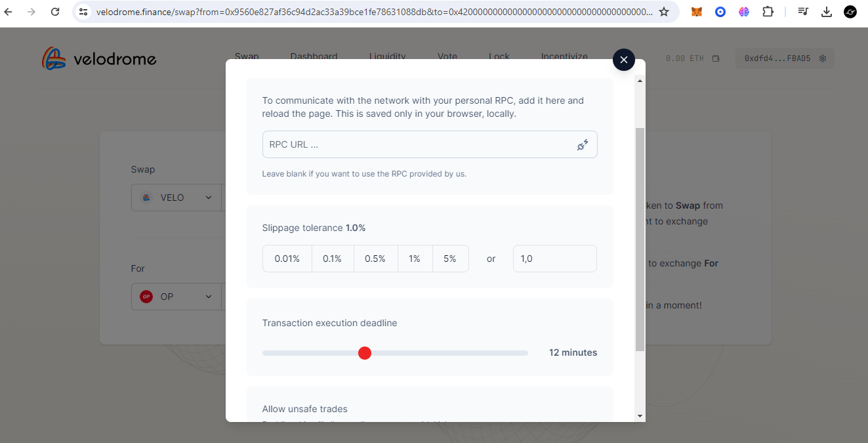The width and height of the screenshot is (868, 443).
Task: Open the browser media controls icon
Action: click(x=803, y=12)
